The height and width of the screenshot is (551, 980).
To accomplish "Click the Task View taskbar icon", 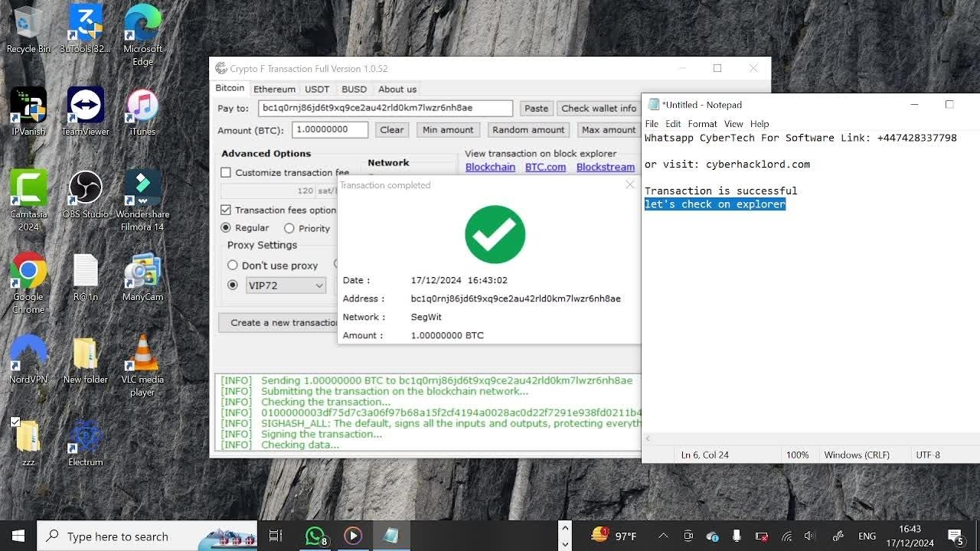I will click(276, 536).
